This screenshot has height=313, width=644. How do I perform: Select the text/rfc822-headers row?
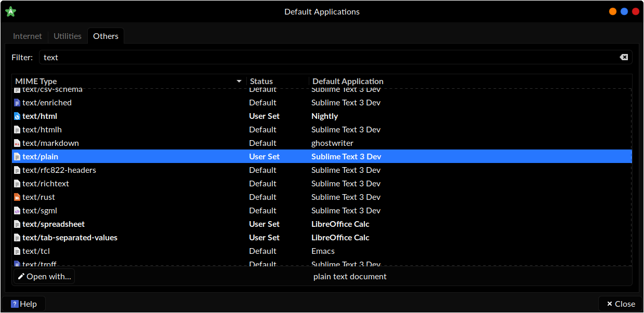coord(322,170)
